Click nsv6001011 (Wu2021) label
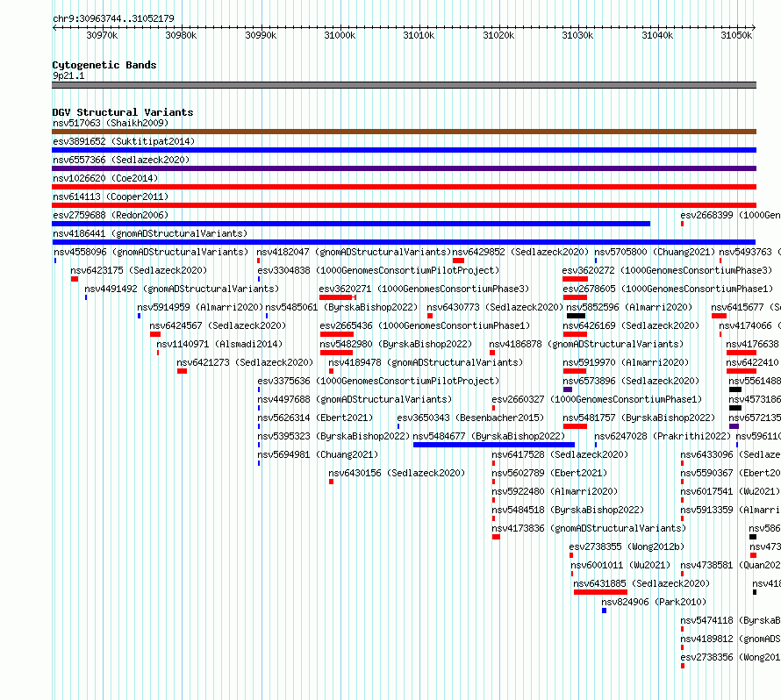Viewport: 781px width, 700px height. pyautogui.click(x=620, y=565)
